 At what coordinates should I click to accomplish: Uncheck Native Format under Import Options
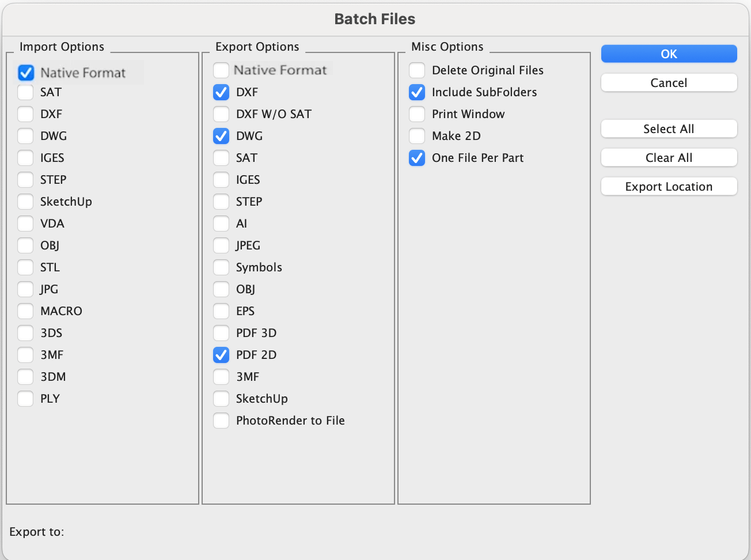26,73
